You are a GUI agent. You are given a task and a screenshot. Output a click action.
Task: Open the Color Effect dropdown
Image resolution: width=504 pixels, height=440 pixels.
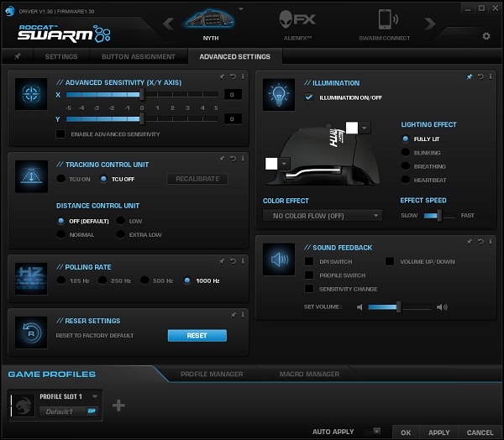323,216
